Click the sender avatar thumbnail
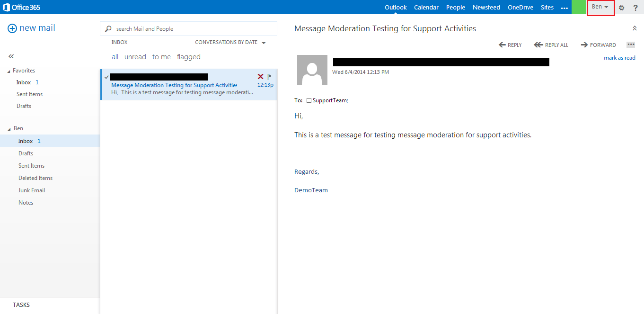The width and height of the screenshot is (644, 314). click(311, 71)
